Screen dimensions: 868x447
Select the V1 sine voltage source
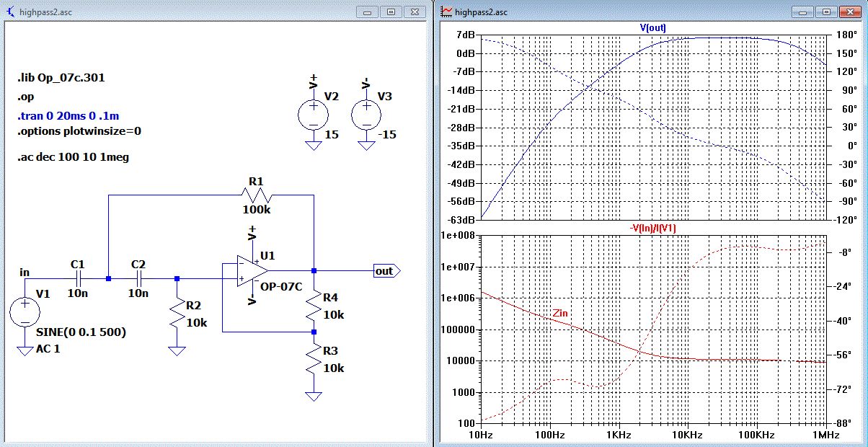point(25,314)
